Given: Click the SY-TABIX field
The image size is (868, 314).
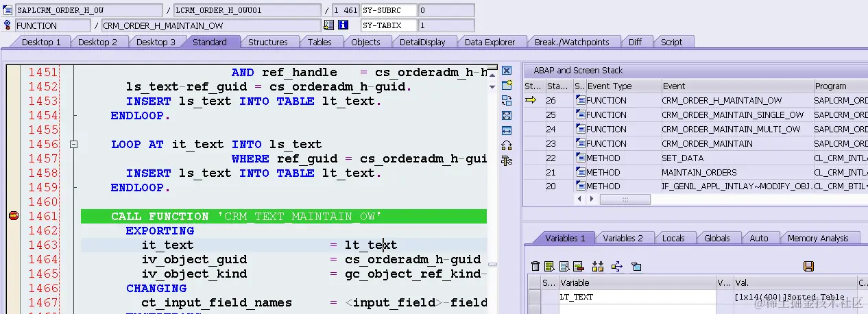Looking at the screenshot, I should [x=389, y=25].
